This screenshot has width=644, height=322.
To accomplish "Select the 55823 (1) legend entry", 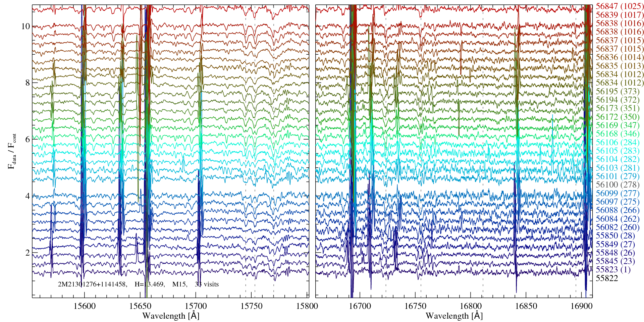I will (x=613, y=270).
